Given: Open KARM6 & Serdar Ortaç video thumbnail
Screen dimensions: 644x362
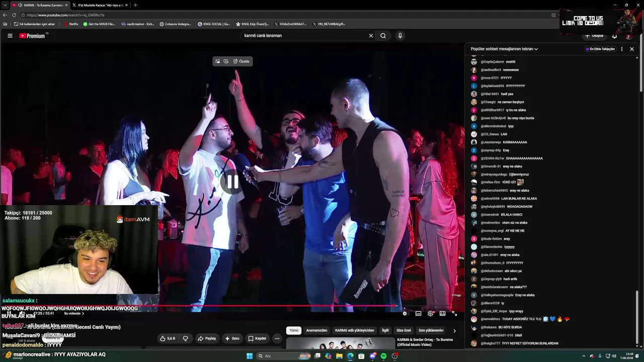Looking at the screenshot, I should coord(341,343).
